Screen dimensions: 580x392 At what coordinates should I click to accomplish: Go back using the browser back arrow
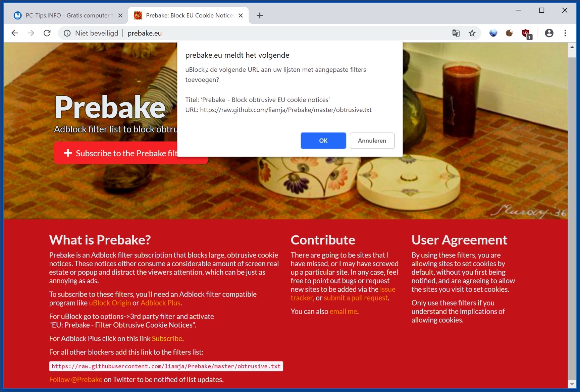tap(15, 33)
